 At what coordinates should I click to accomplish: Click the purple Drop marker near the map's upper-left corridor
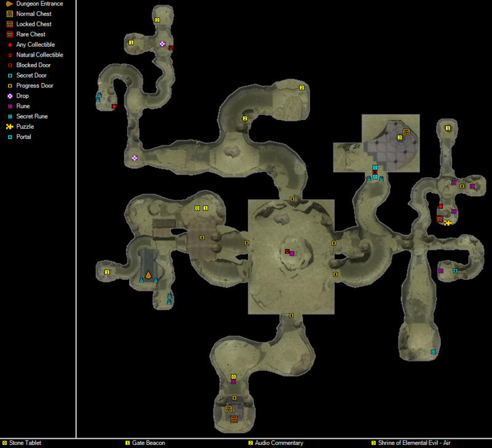(x=134, y=158)
